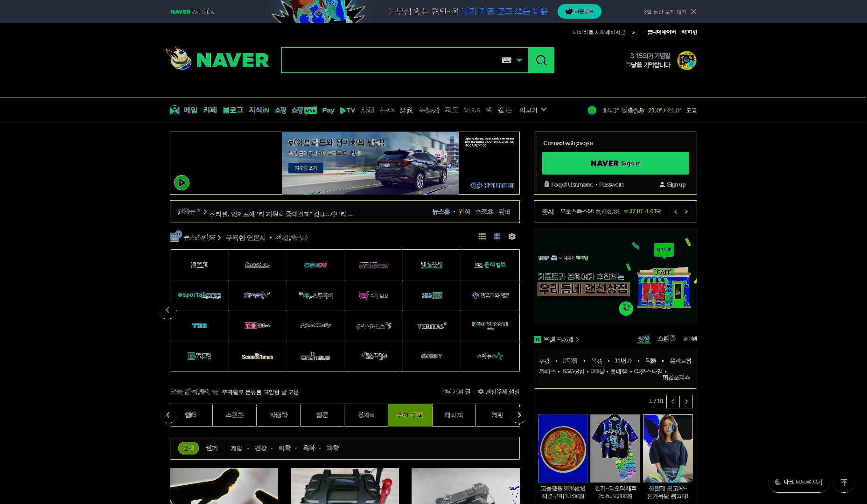Open the SBS Biz publisher logo

432,295
